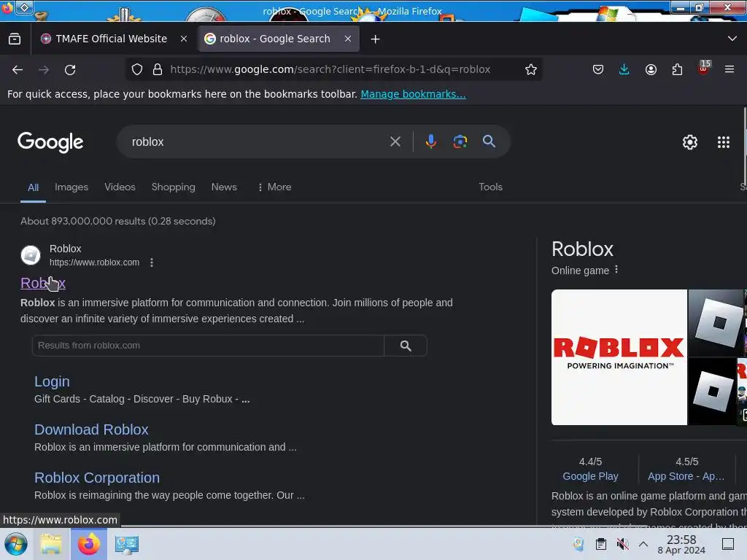The image size is (747, 560).
Task: Go to Google homepage via logo
Action: point(50,142)
